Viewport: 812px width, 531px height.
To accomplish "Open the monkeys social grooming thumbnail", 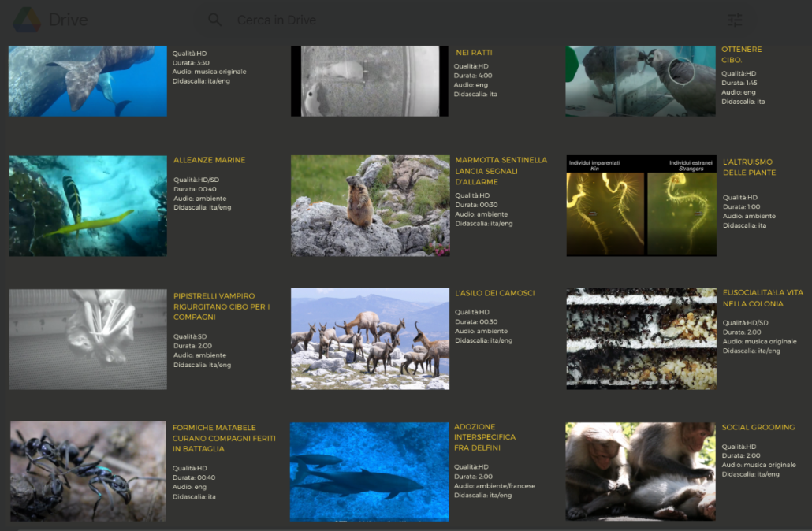I will (640, 471).
